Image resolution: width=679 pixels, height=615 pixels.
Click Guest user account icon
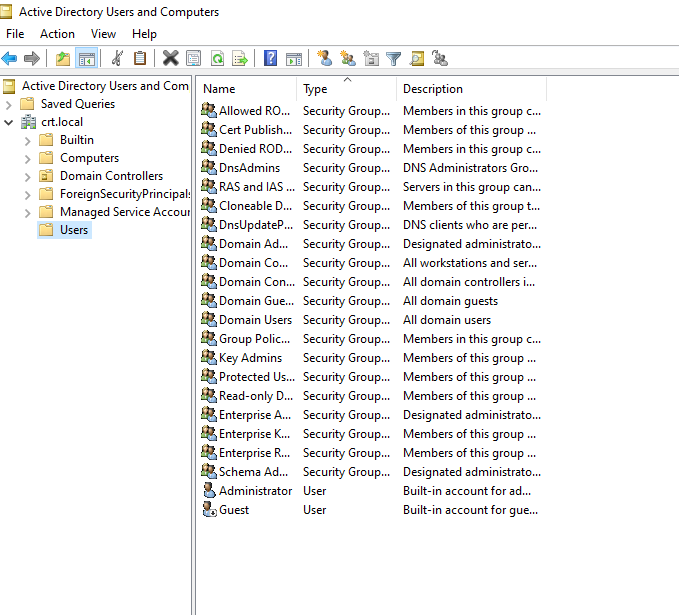click(210, 509)
